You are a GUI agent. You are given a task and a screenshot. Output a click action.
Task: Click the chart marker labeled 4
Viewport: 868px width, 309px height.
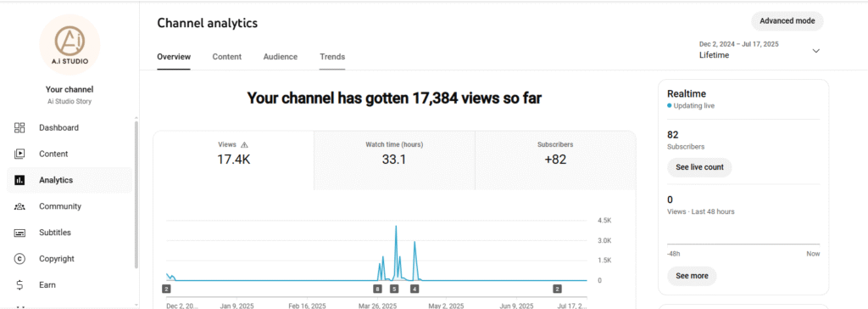(415, 289)
